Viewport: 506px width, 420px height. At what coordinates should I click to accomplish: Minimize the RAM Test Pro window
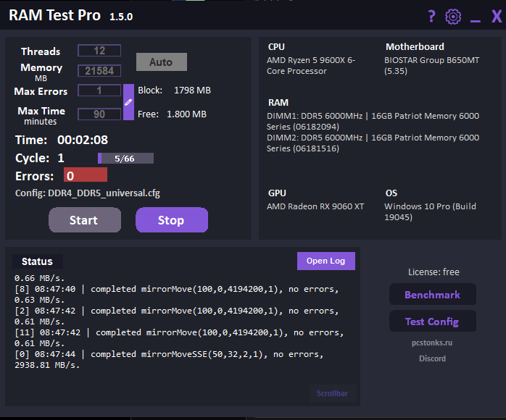pyautogui.click(x=476, y=20)
